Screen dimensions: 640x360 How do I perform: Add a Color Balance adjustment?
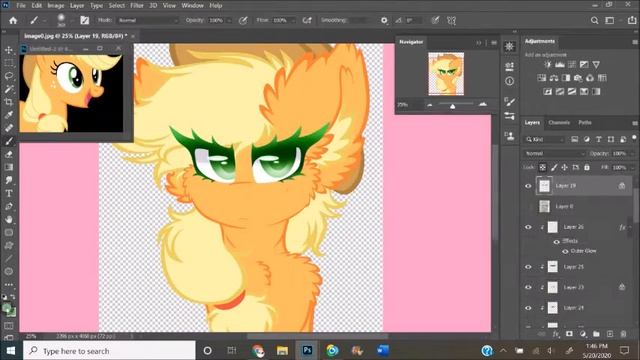[x=554, y=78]
